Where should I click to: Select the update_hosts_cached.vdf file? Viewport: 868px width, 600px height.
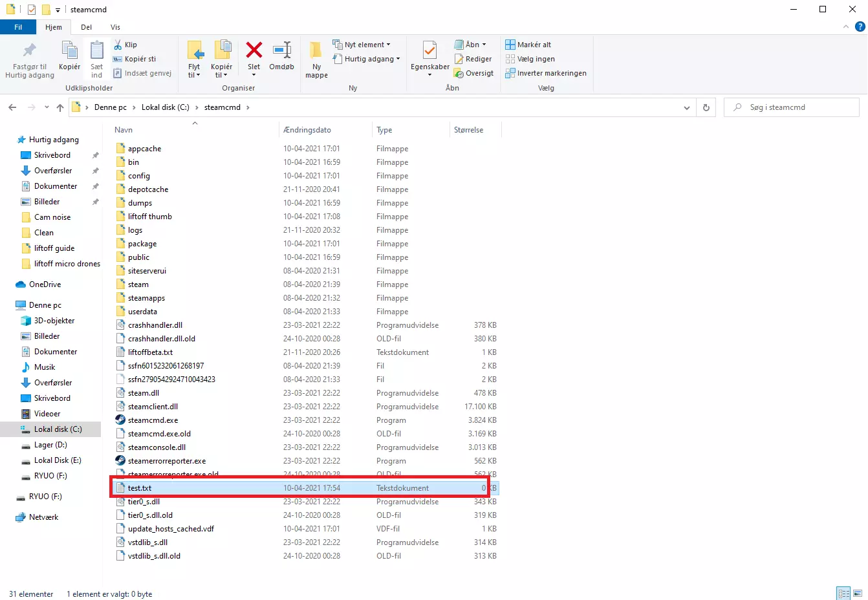171,529
